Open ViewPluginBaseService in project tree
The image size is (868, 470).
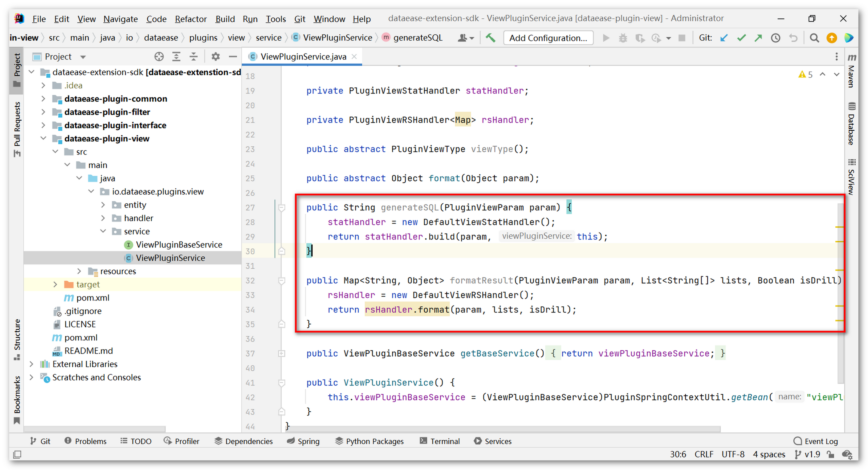click(179, 245)
